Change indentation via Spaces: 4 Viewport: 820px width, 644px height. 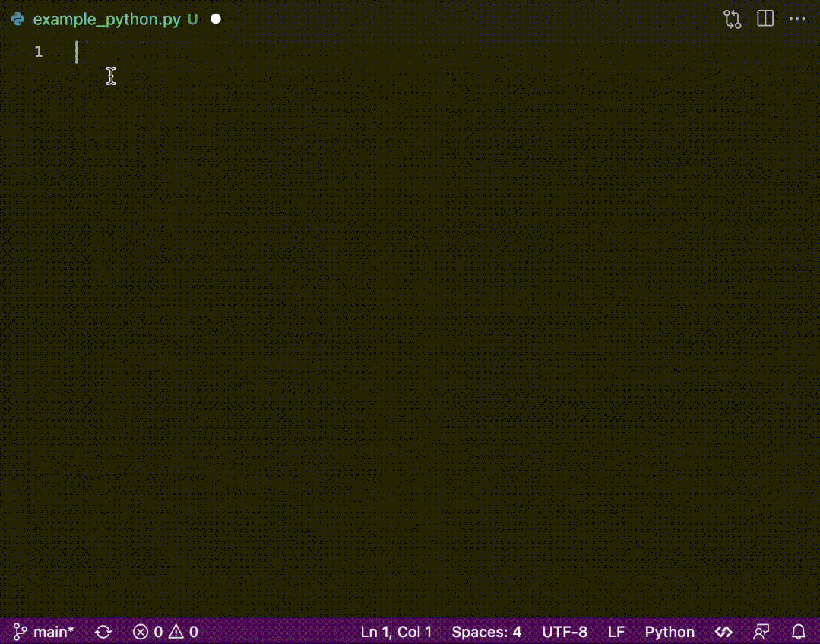click(486, 632)
